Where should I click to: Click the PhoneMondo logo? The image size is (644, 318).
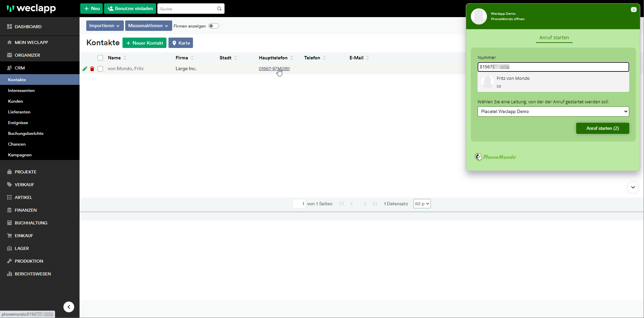[495, 157]
